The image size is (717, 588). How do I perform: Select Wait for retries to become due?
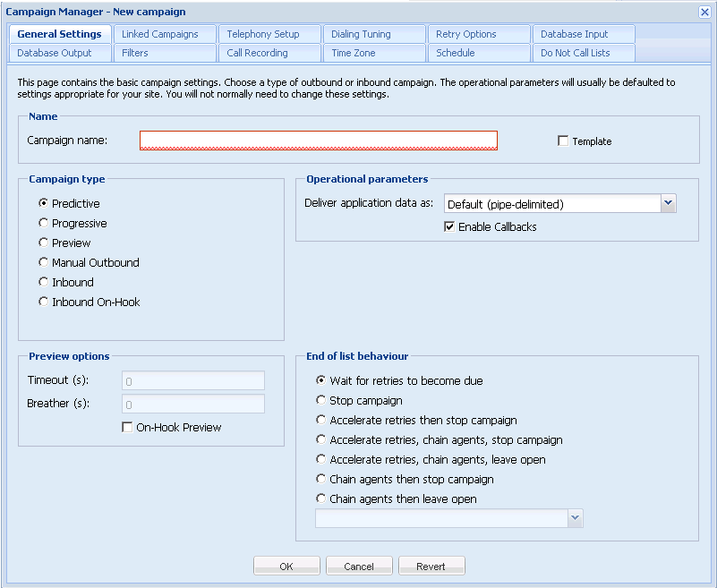[321, 380]
